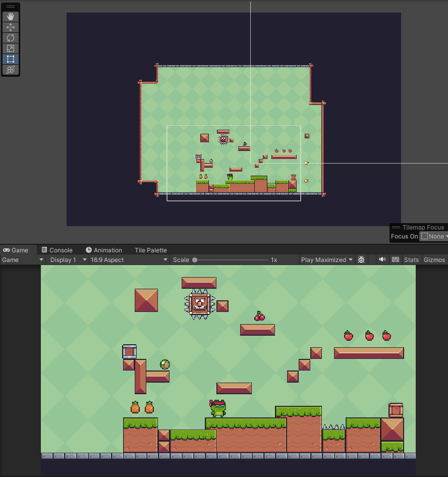The height and width of the screenshot is (477, 448).
Task: Select the Rect tool
Action: [x=11, y=59]
